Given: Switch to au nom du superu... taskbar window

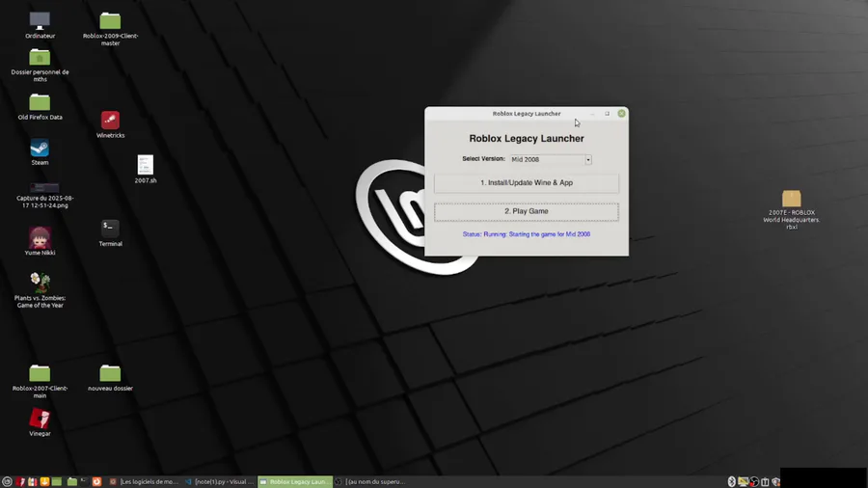Looking at the screenshot, I should (371, 482).
